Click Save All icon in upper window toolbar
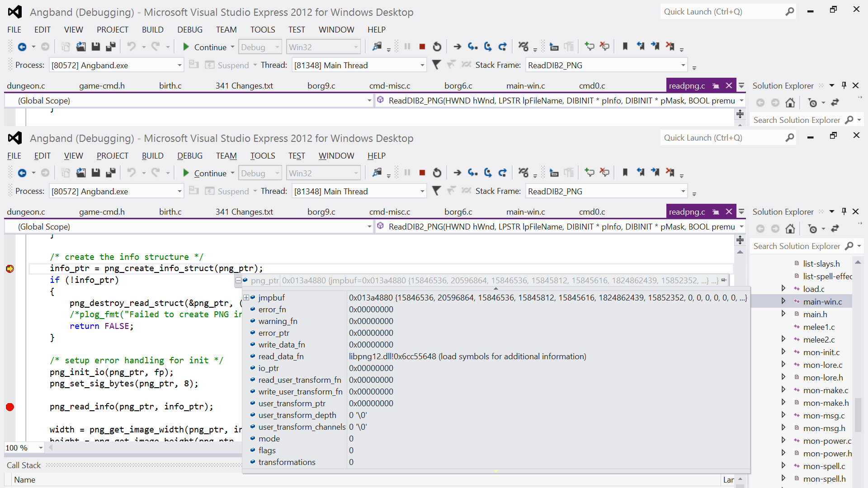This screenshot has width=868, height=488. tap(110, 47)
